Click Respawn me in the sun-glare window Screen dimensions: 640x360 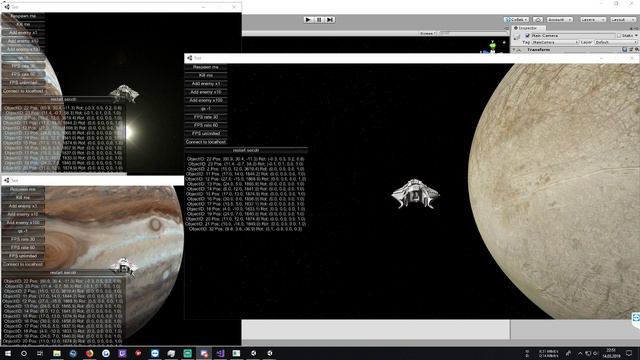[x=23, y=16]
